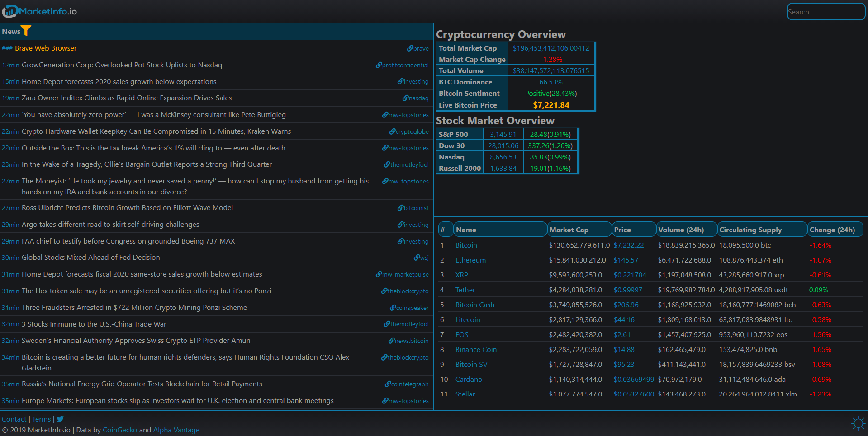
Task: Visit the Alpha Vantage data source link
Action: point(176,430)
